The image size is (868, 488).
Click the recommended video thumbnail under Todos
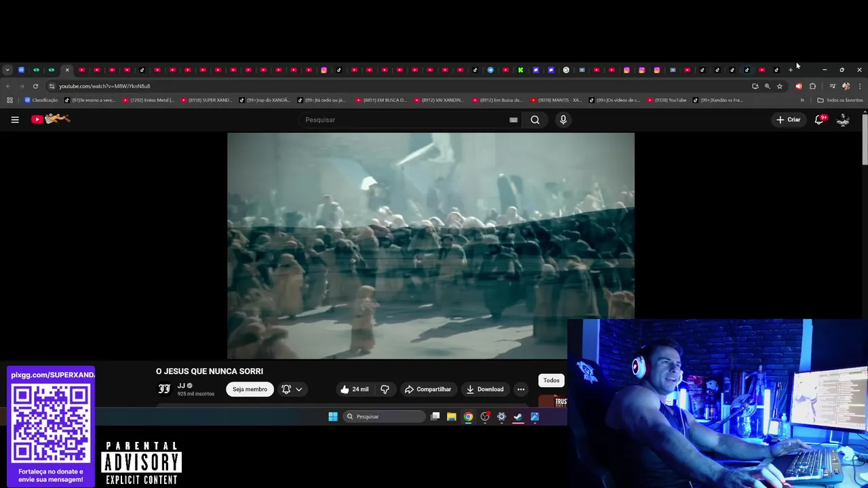pos(553,401)
